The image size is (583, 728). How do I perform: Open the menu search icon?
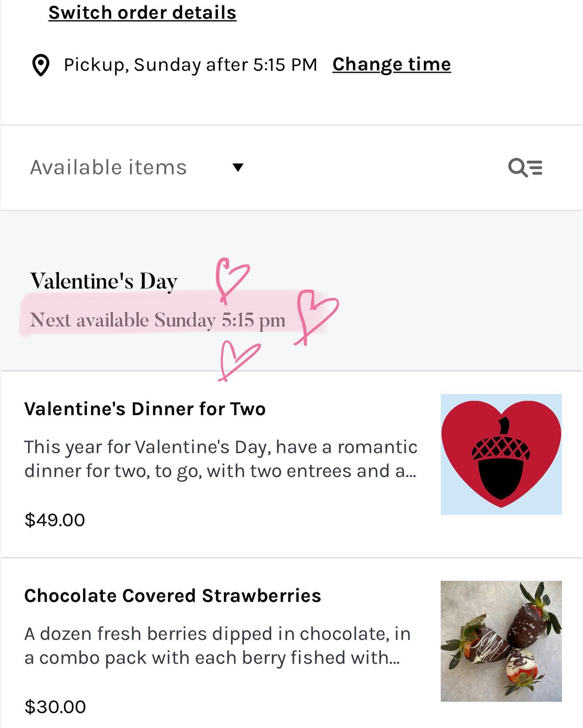point(525,168)
